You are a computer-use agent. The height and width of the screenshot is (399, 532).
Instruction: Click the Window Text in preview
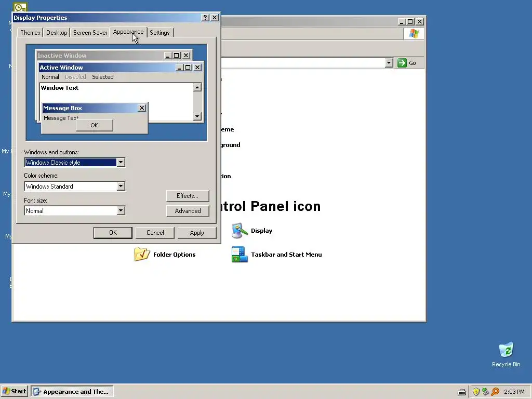point(60,87)
